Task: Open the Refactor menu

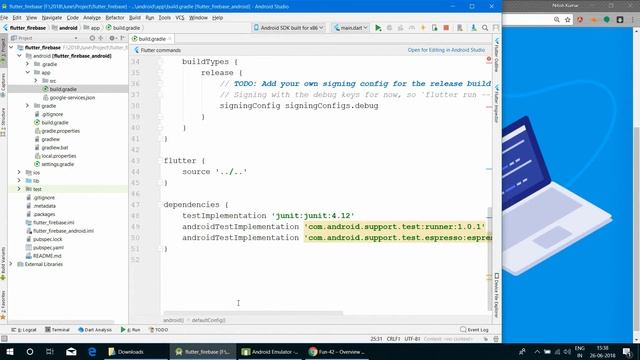Action: pos(115,18)
